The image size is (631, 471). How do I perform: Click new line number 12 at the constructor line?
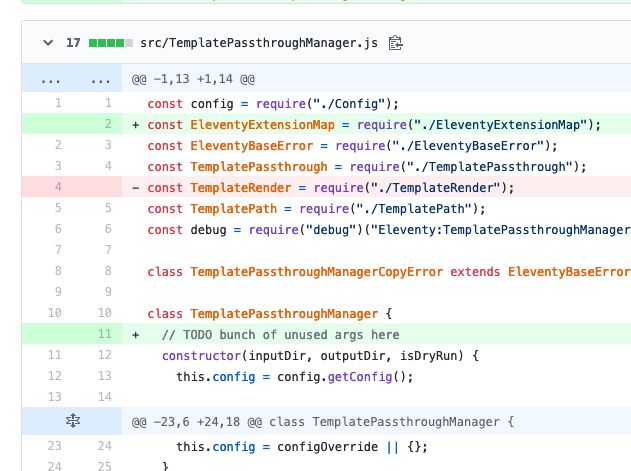(x=105, y=355)
